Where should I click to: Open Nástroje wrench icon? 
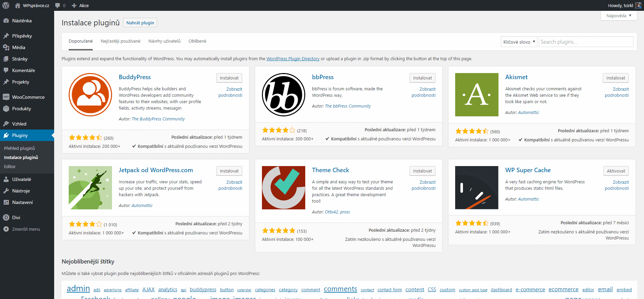tap(6, 191)
